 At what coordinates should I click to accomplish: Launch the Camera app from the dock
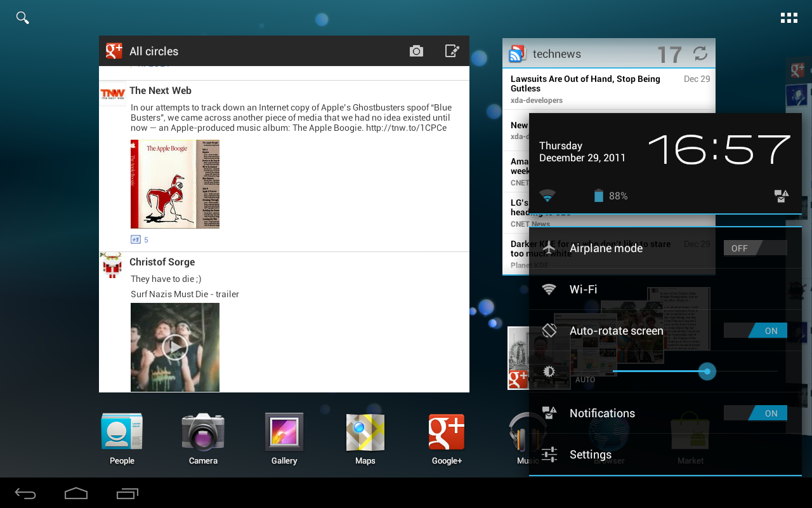(x=203, y=439)
